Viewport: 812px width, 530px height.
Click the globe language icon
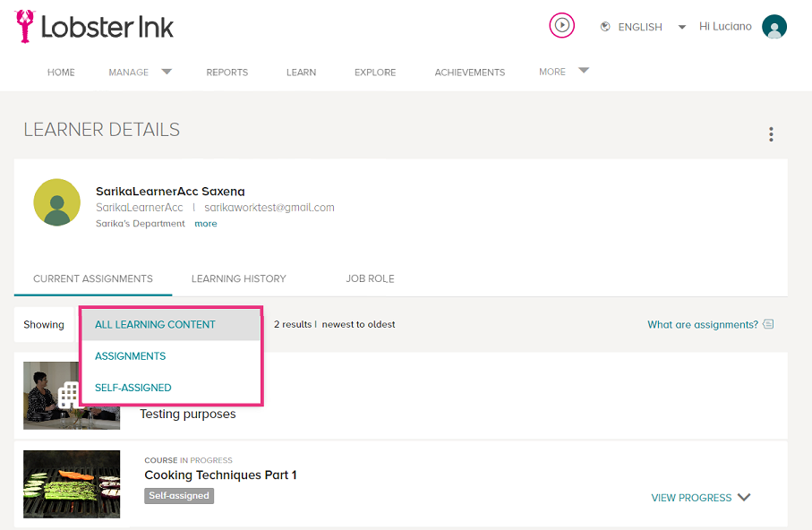point(605,27)
